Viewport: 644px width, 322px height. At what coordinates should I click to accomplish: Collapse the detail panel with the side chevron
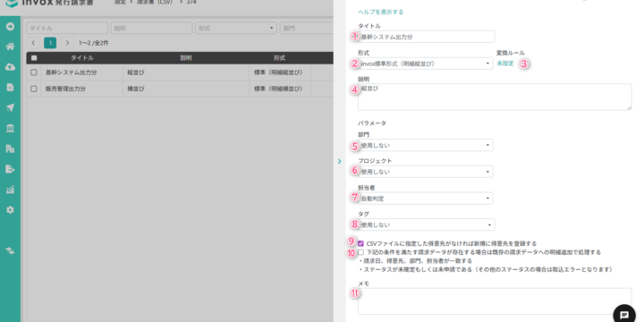(x=339, y=161)
